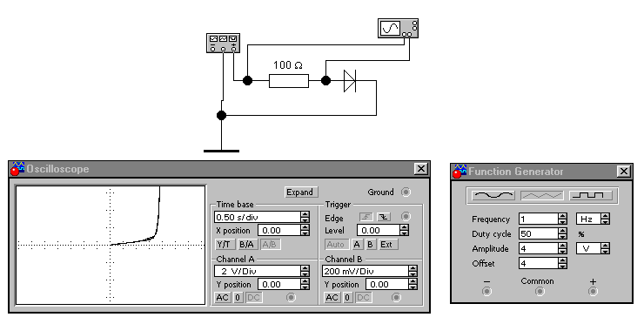Click the oscilloscope Ground terminal
644x324 pixels.
[406, 192]
